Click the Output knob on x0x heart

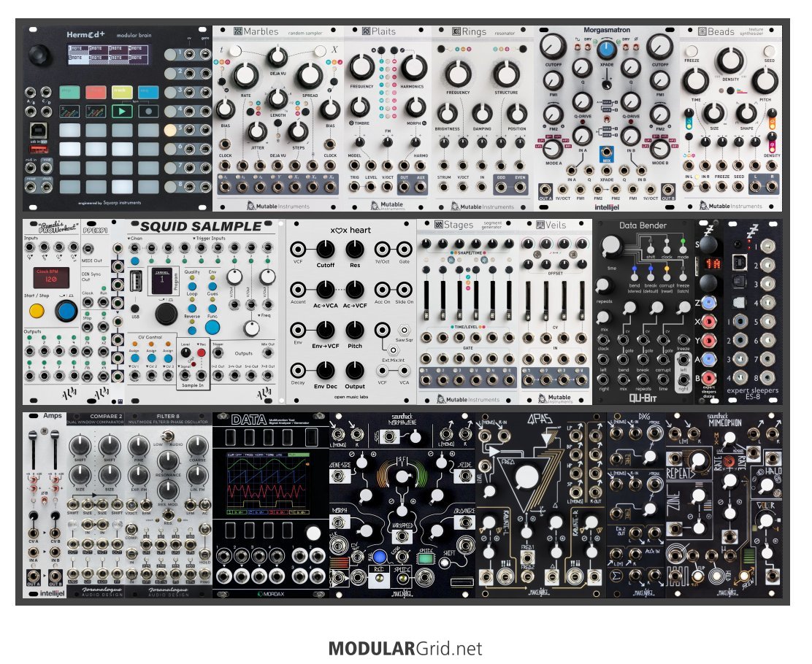pos(355,371)
